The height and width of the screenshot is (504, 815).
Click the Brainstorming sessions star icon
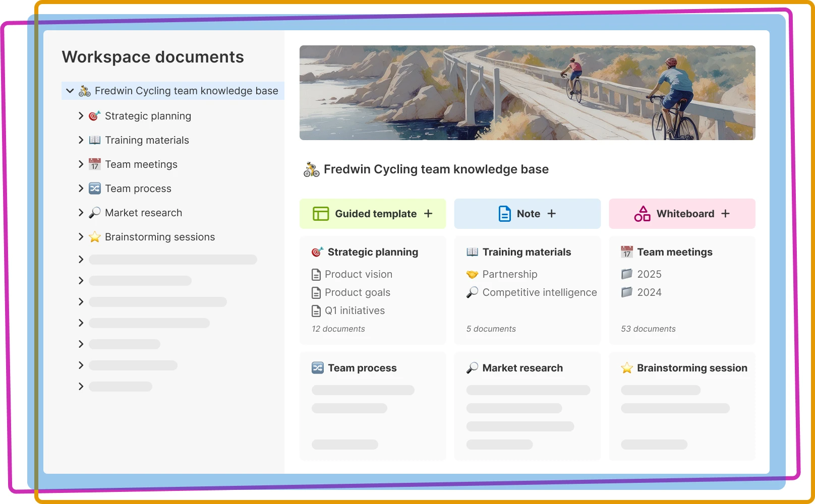tap(94, 236)
